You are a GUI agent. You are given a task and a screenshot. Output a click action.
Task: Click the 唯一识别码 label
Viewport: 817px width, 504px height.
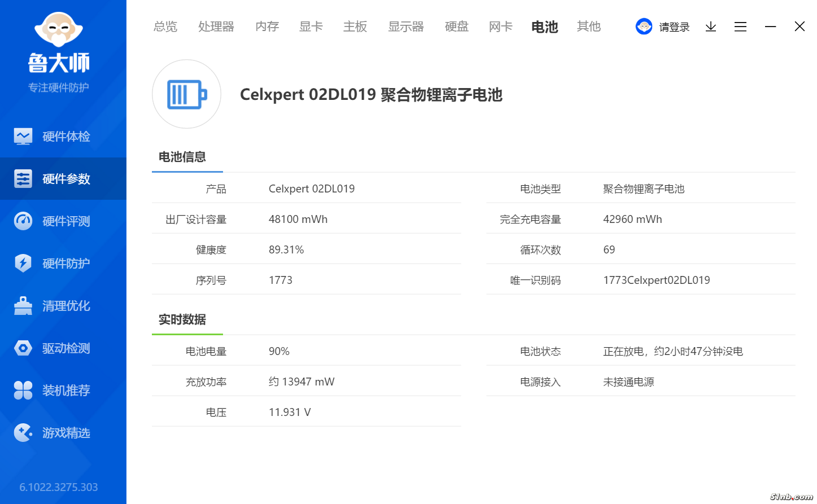(535, 280)
